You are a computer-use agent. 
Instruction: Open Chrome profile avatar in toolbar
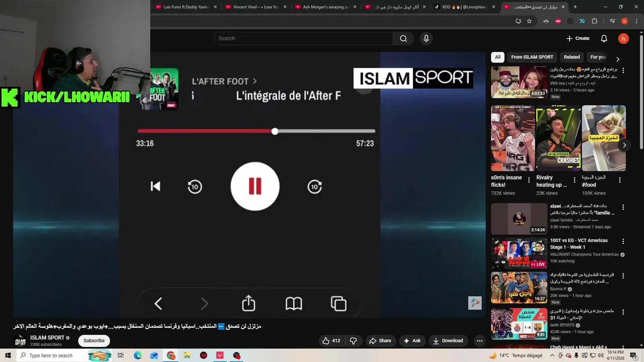click(624, 21)
